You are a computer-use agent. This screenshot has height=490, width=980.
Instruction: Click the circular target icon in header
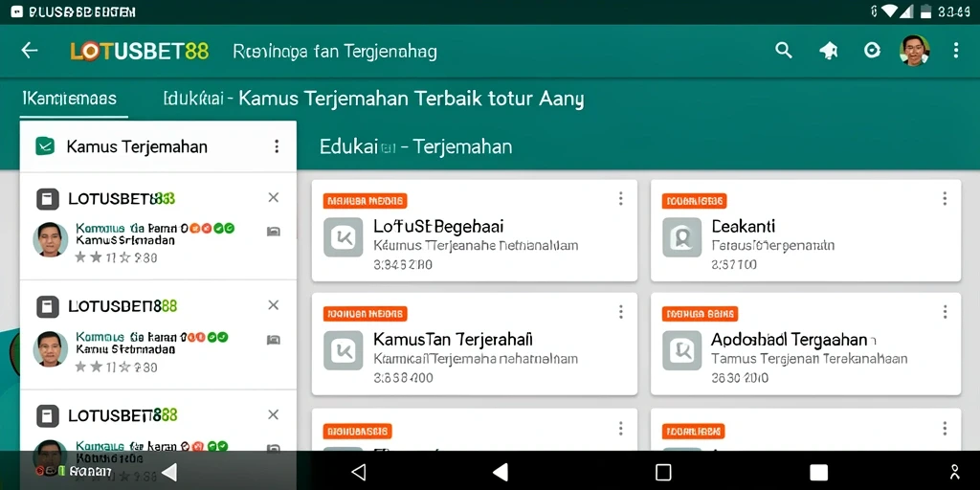[872, 51]
